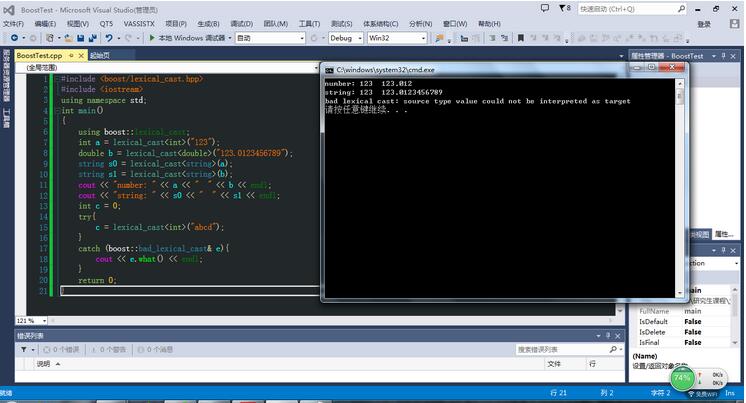Click the cmd console vertical scrollbar

pos(680,188)
